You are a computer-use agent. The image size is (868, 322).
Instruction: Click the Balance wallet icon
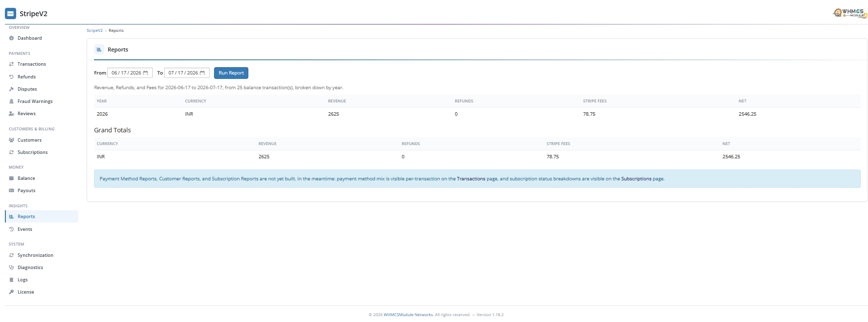[x=11, y=178]
